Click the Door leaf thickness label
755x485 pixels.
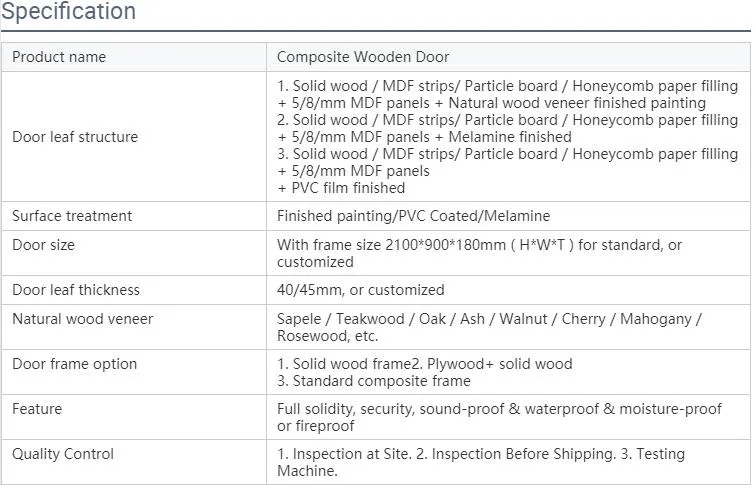[x=76, y=290]
